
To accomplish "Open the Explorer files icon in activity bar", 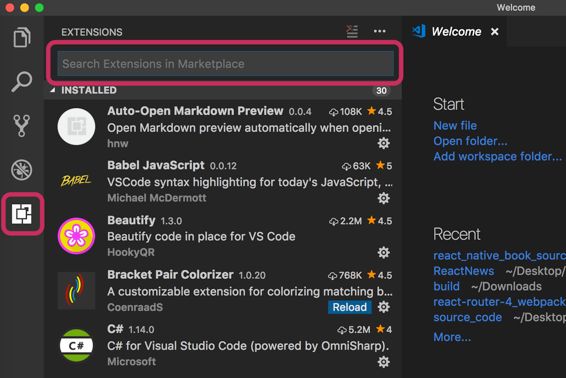I will click(22, 37).
